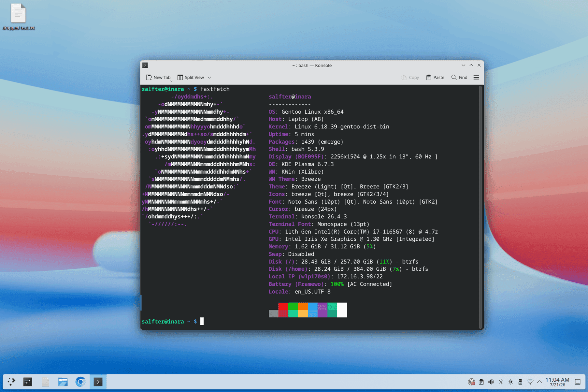
Task: Click the Copy toolbar button
Action: click(410, 78)
